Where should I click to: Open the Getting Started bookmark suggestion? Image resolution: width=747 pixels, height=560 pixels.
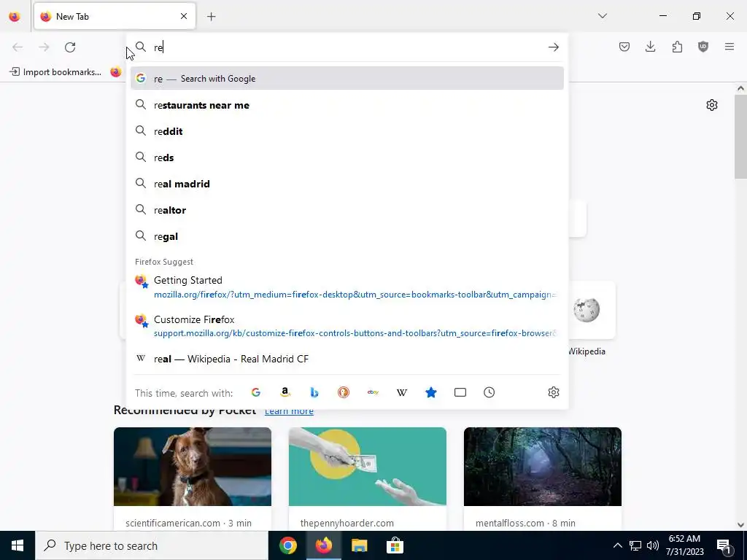[x=347, y=287]
